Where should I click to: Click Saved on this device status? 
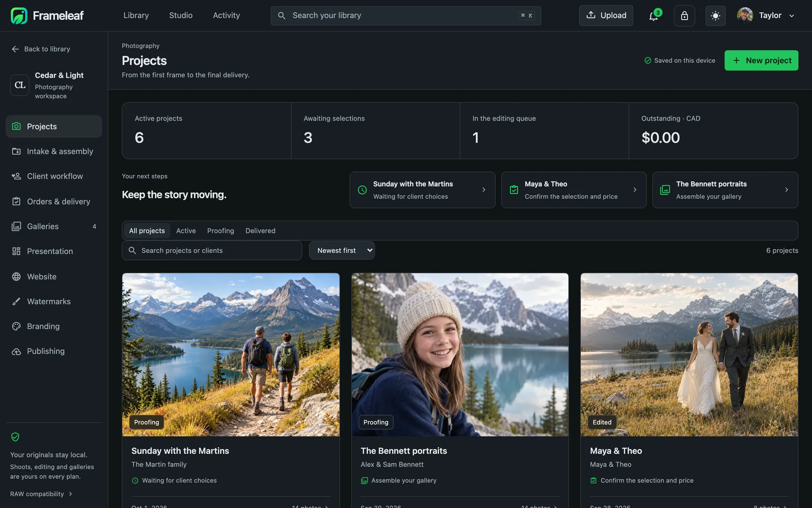(x=680, y=61)
